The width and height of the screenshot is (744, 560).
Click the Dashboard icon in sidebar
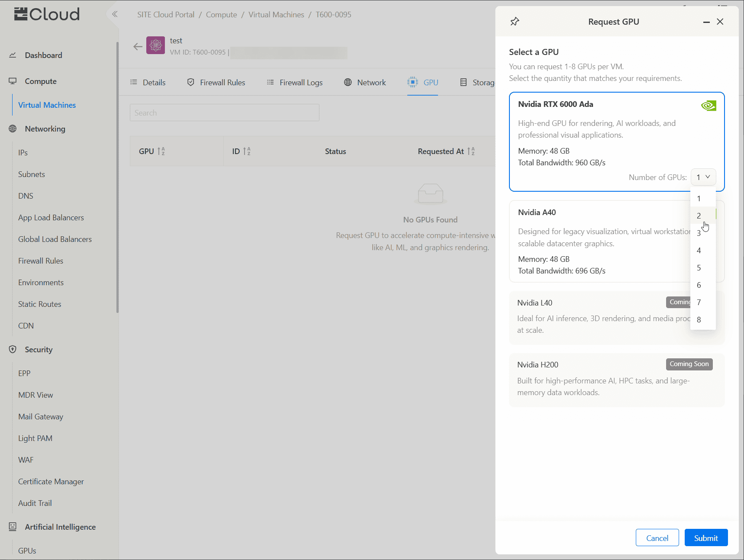click(13, 55)
